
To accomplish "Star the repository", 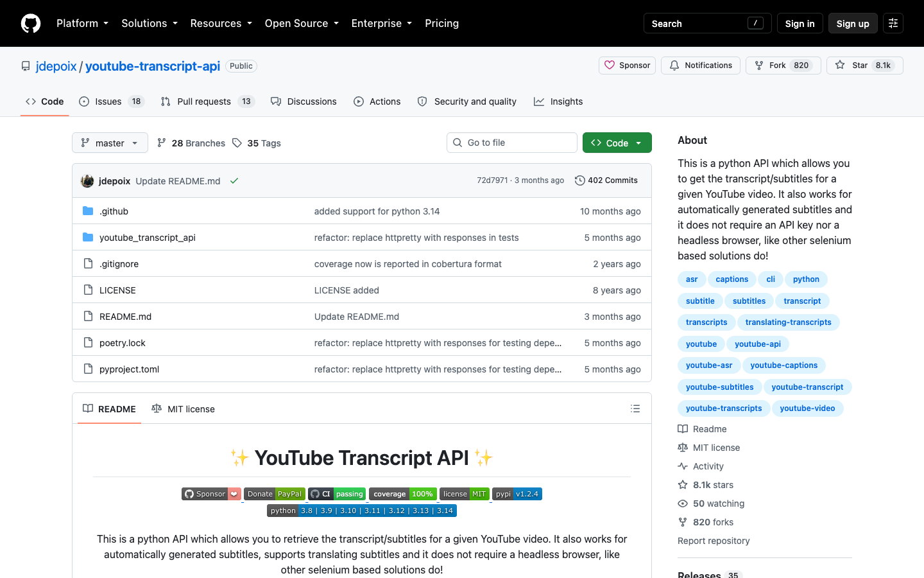I will click(864, 66).
